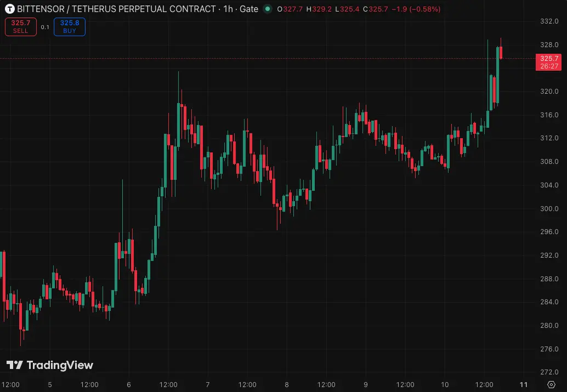Click the blue 325.8 BUY button
Image resolution: width=567 pixels, height=392 pixels.
[70, 27]
